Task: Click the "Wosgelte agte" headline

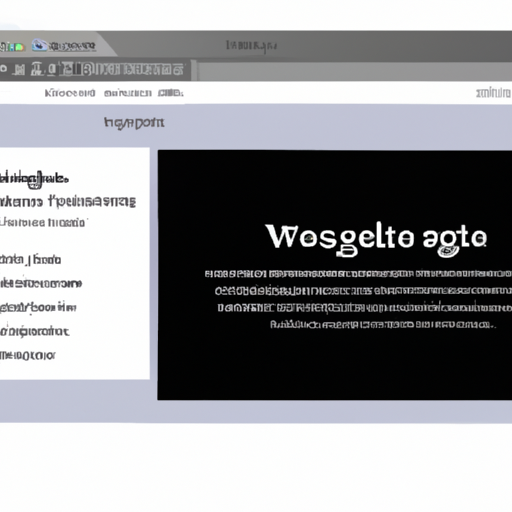Action: point(376,240)
